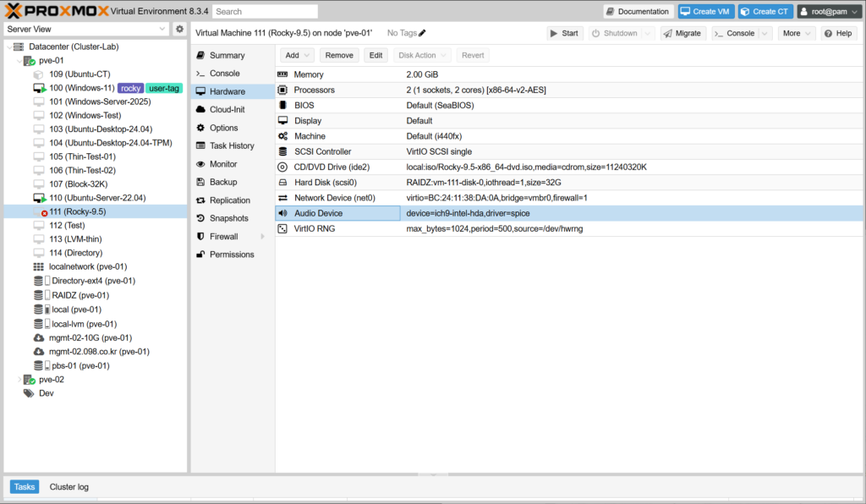Click the pbs-01 storage icon

point(39,366)
